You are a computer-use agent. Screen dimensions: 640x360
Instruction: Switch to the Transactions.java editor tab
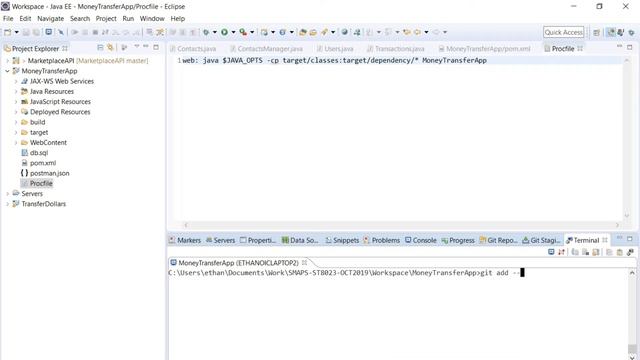(x=399, y=49)
